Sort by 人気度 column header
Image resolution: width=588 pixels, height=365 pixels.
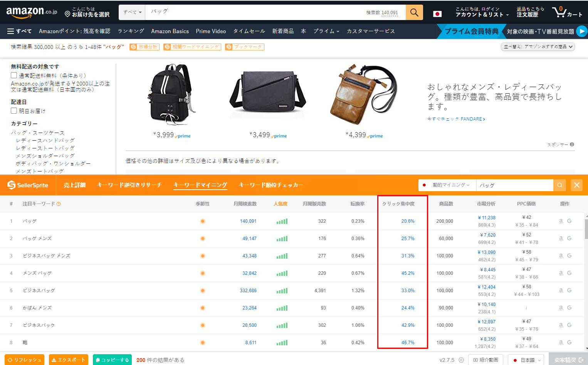click(x=280, y=204)
